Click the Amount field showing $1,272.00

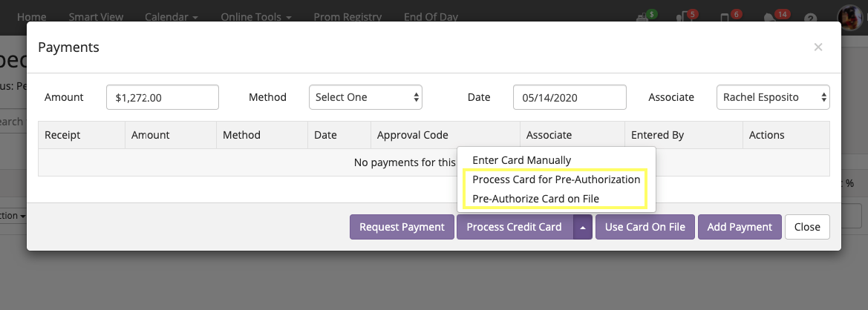pos(163,97)
